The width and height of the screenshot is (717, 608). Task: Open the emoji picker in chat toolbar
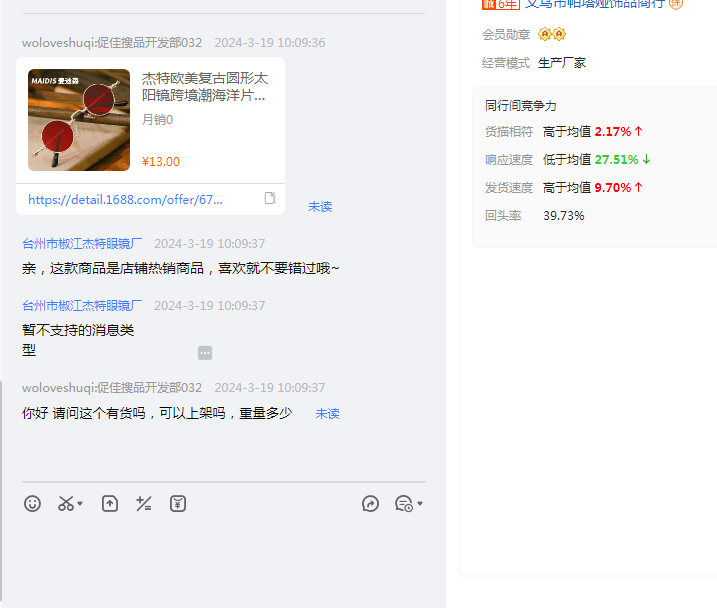tap(33, 504)
